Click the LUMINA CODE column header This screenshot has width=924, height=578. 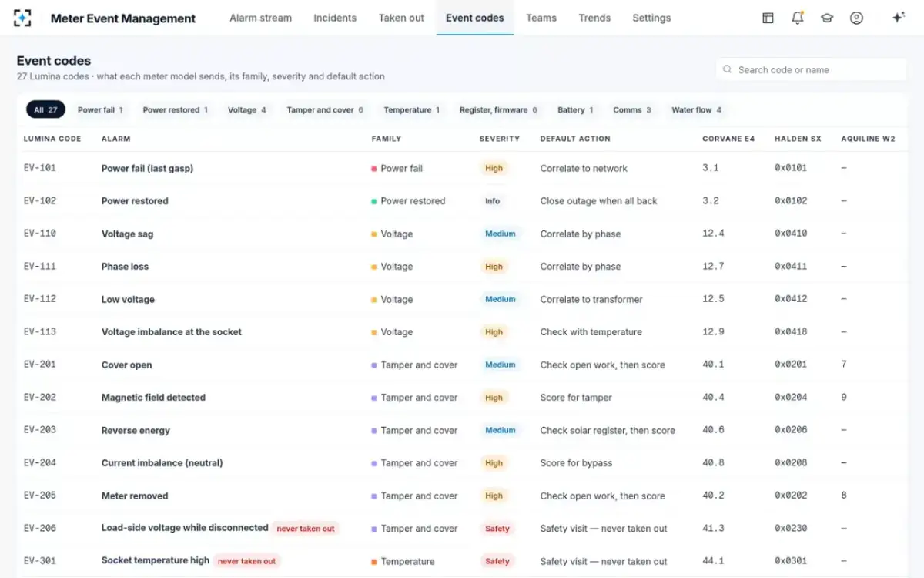point(52,139)
